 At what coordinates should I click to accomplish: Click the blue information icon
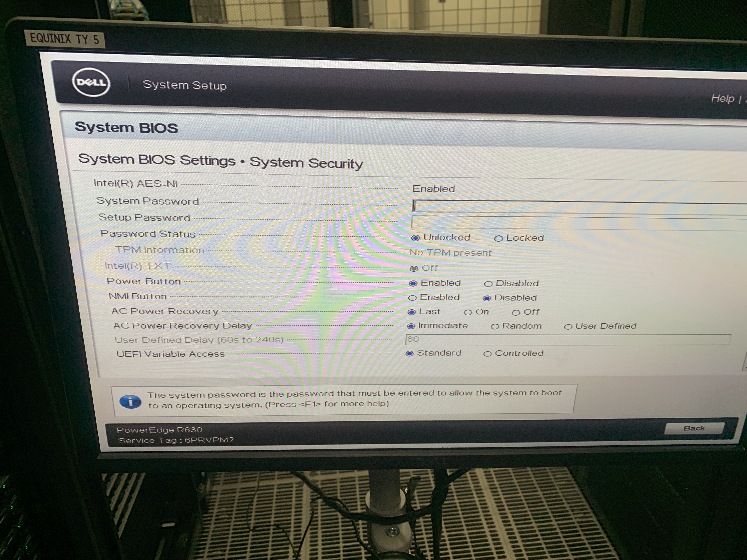(x=130, y=402)
